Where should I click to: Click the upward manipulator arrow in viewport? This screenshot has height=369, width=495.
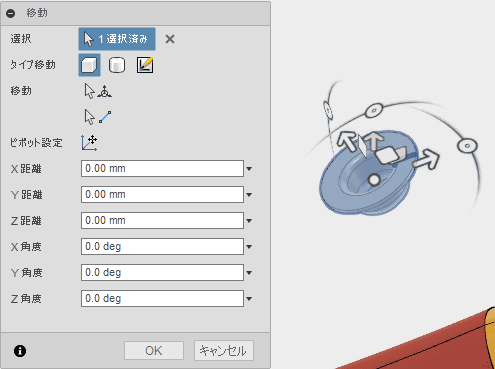(x=375, y=140)
